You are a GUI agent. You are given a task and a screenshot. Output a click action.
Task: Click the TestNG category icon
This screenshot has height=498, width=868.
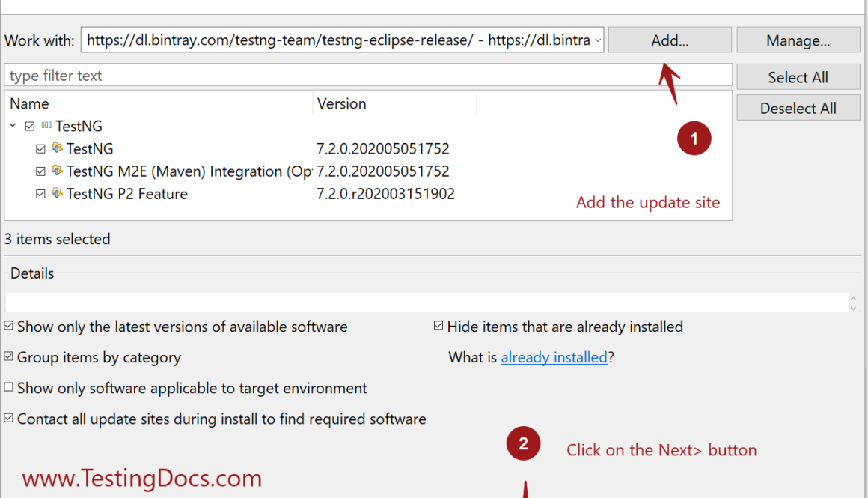(46, 126)
